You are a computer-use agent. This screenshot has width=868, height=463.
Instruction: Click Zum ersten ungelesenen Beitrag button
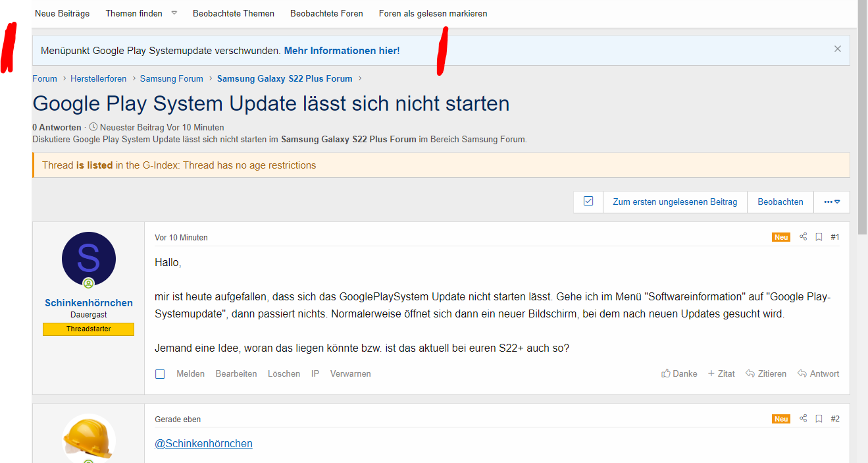point(675,202)
